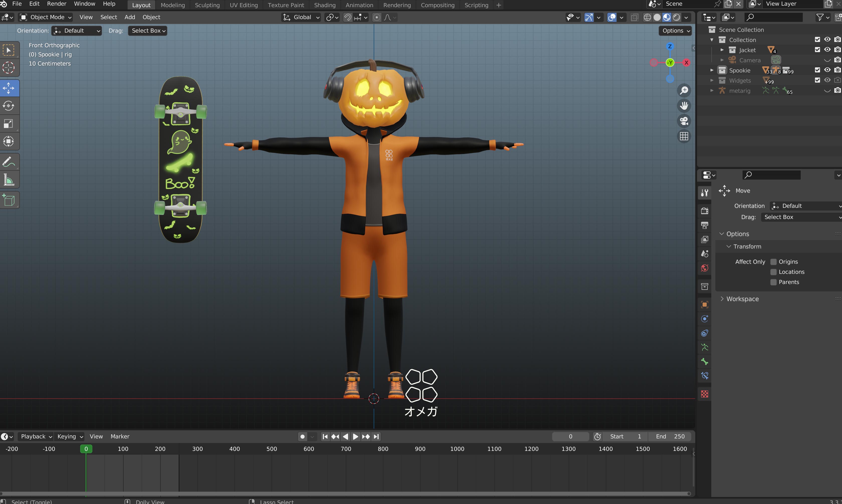Open the viewport Add menu
The image size is (842, 504).
(130, 17)
